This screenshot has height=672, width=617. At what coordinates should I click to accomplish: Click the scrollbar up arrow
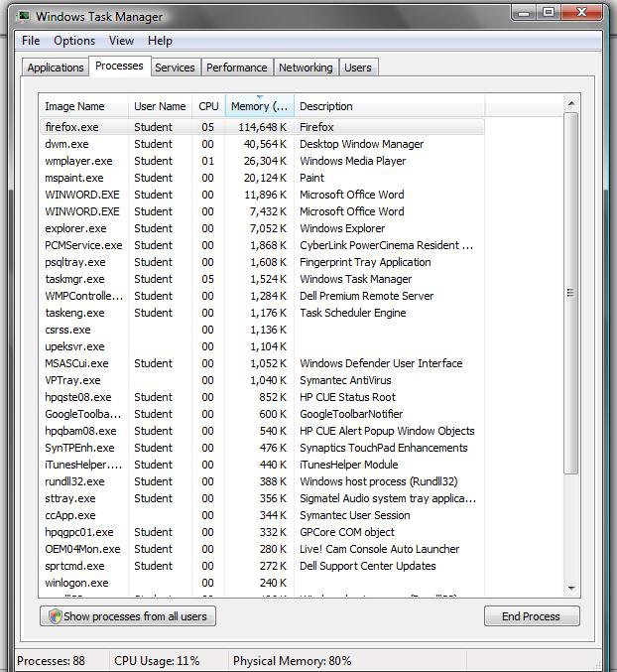pos(571,103)
